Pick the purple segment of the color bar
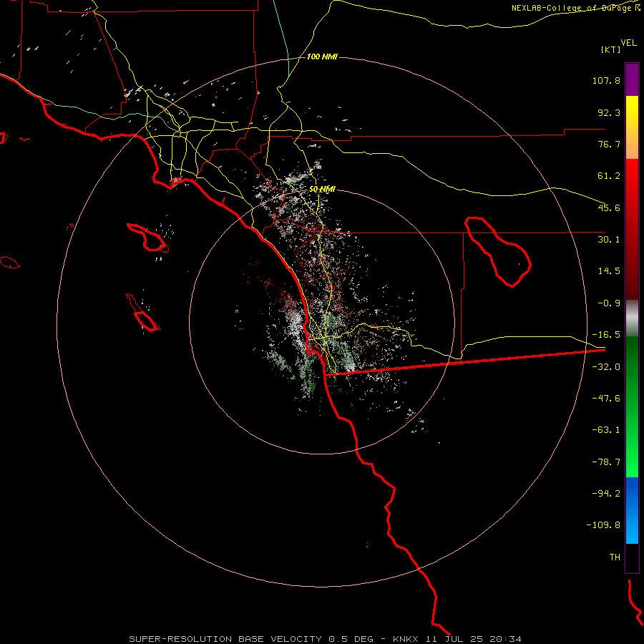644x644 pixels. [632, 79]
